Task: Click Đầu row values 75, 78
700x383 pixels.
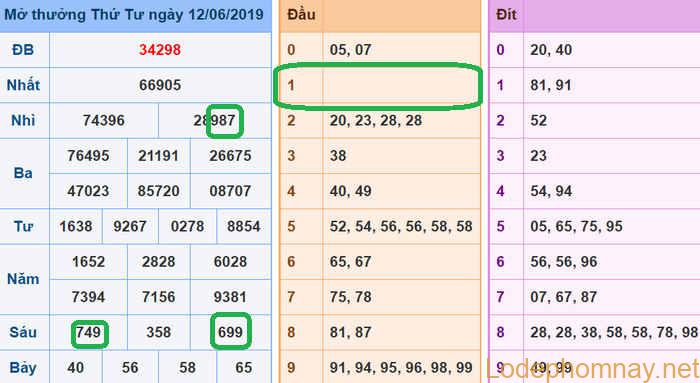Action: (x=350, y=296)
